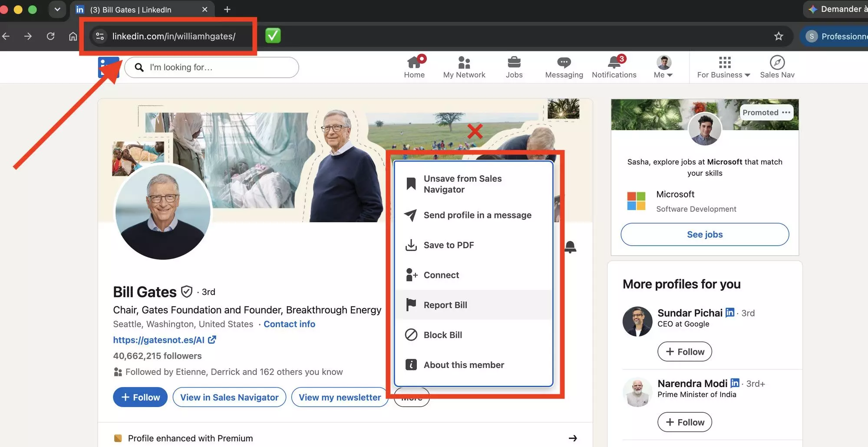Screen dimensions: 868x447
Task: Click the green checkmark extension icon
Action: coord(273,36)
